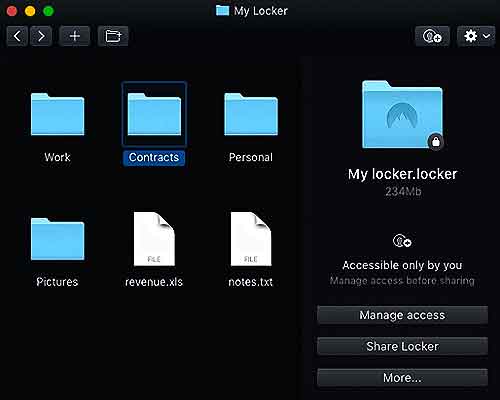Image resolution: width=500 pixels, height=400 pixels.
Task: Click Manage access before sharing hint text
Action: pos(402,281)
